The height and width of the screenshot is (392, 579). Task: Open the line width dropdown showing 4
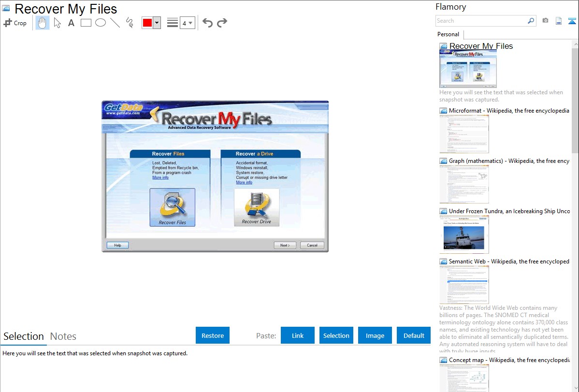pos(188,23)
